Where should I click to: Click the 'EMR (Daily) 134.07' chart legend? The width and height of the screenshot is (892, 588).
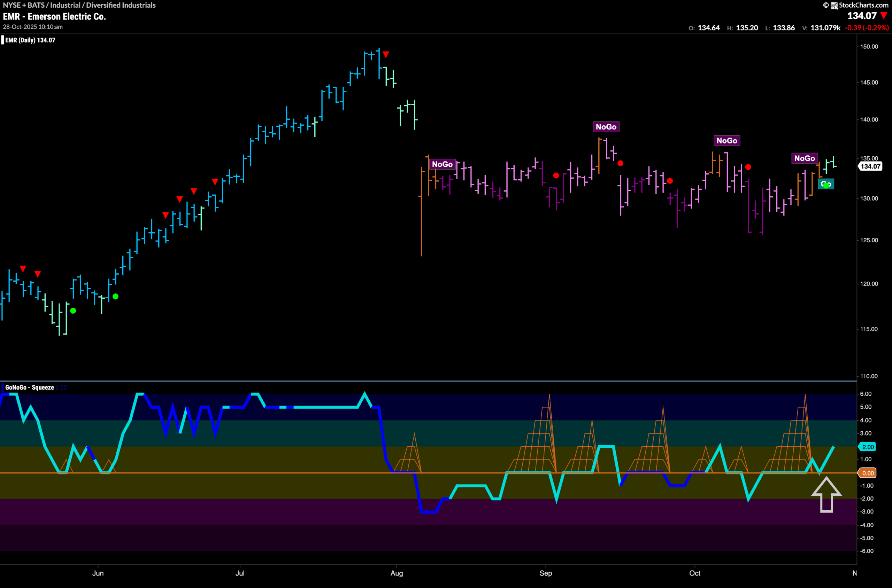pyautogui.click(x=30, y=40)
